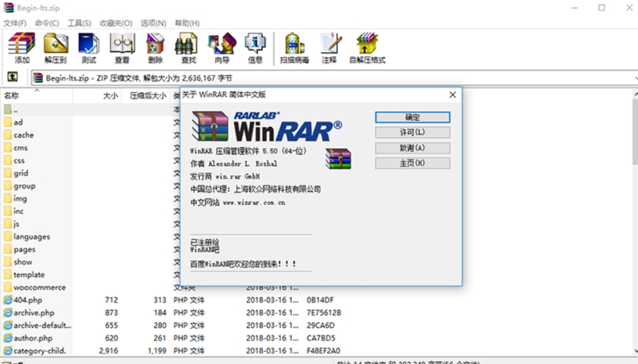Select the 'grid' folder icon

8,173
